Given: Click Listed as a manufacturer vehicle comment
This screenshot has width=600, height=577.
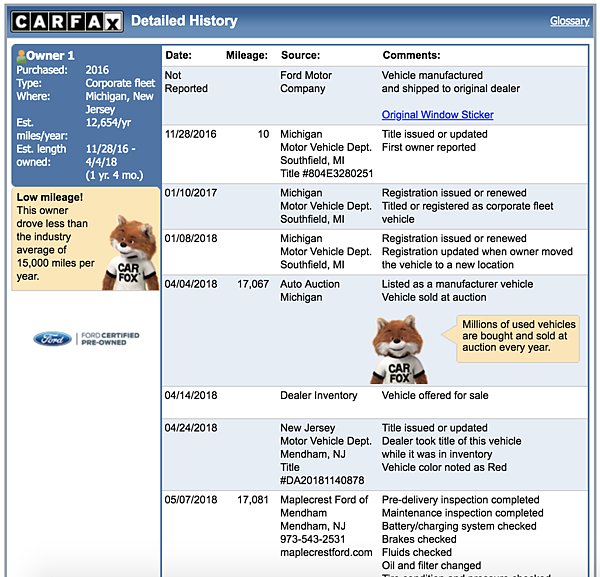Looking at the screenshot, I should pos(457,284).
